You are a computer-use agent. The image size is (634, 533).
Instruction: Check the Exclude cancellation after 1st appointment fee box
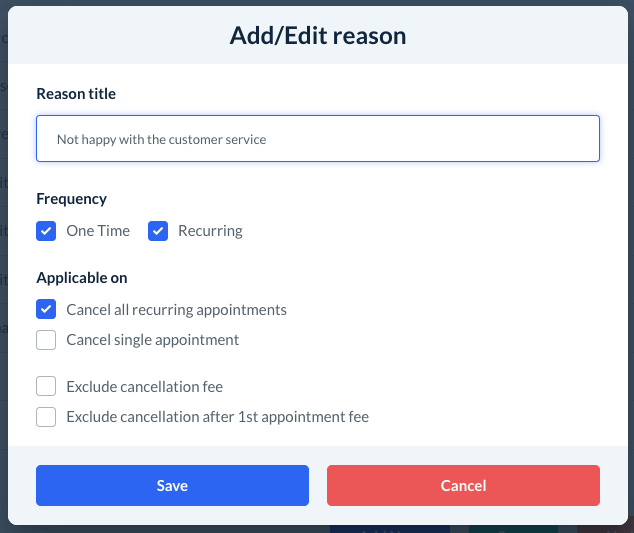[x=46, y=417]
